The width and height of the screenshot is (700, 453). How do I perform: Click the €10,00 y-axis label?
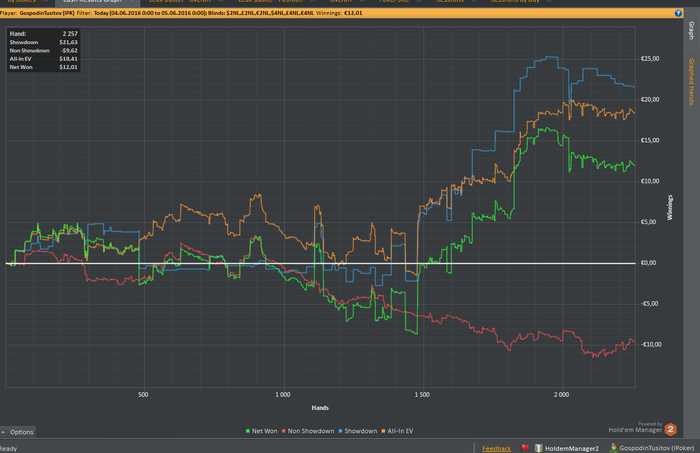click(650, 181)
